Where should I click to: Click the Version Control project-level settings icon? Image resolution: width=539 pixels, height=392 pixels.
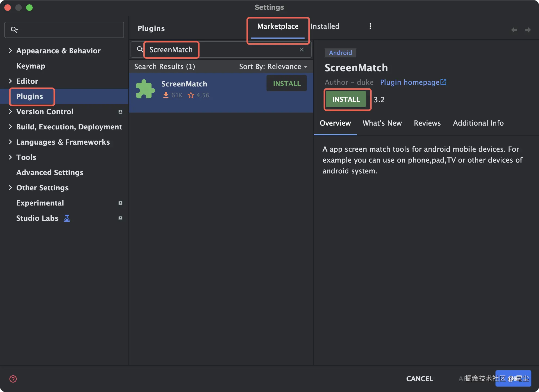click(120, 112)
